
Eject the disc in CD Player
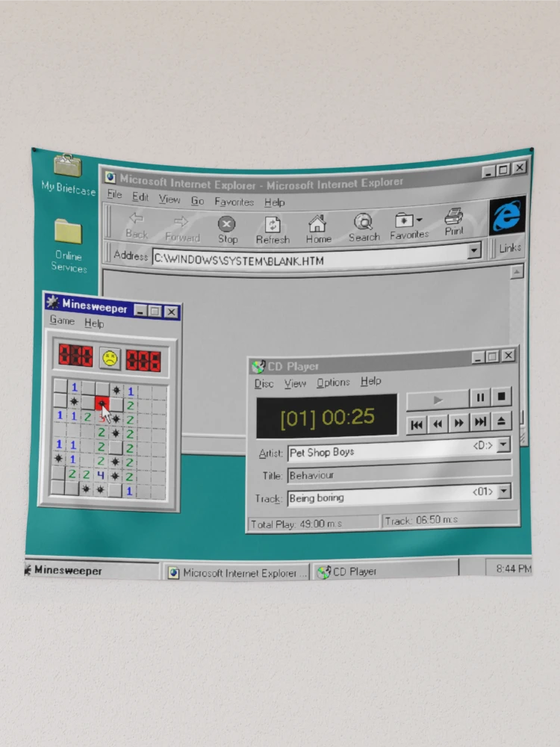[x=501, y=421]
